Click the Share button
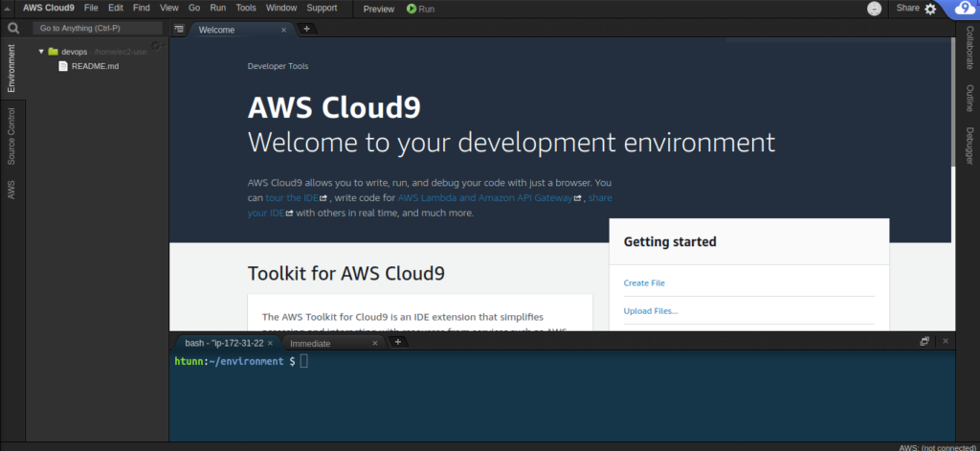Viewport: 980px width, 451px height. click(x=907, y=8)
